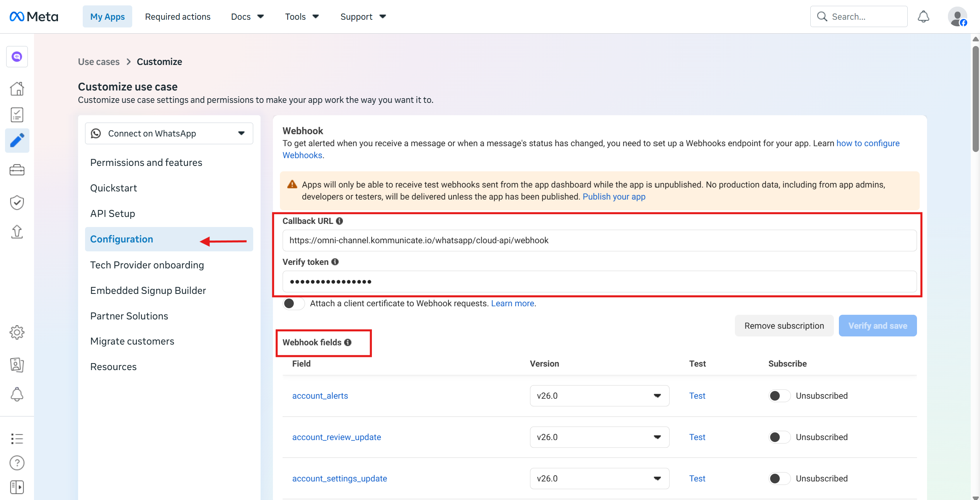980x500 pixels.
Task: Click Test for account_review_update
Action: coord(697,437)
